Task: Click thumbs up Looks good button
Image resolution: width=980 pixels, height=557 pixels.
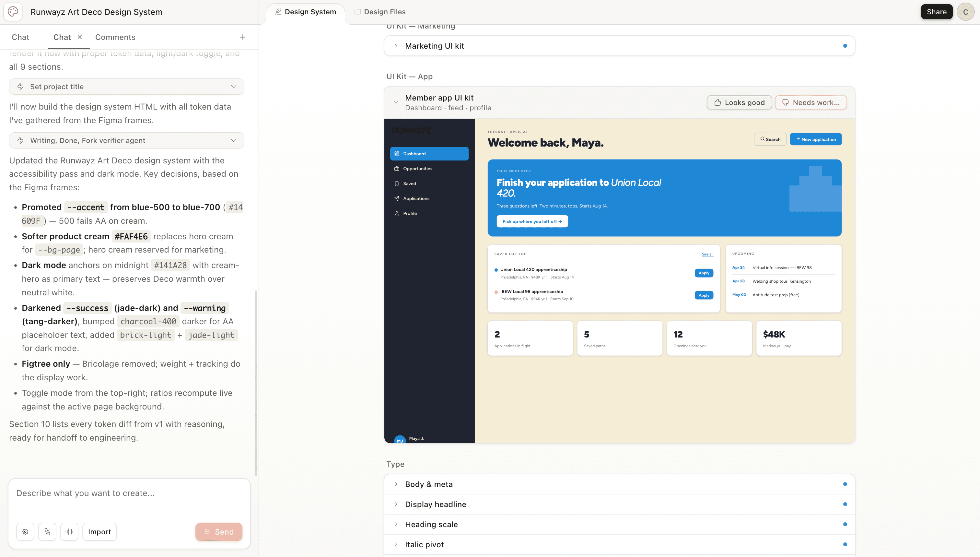Action: [739, 102]
